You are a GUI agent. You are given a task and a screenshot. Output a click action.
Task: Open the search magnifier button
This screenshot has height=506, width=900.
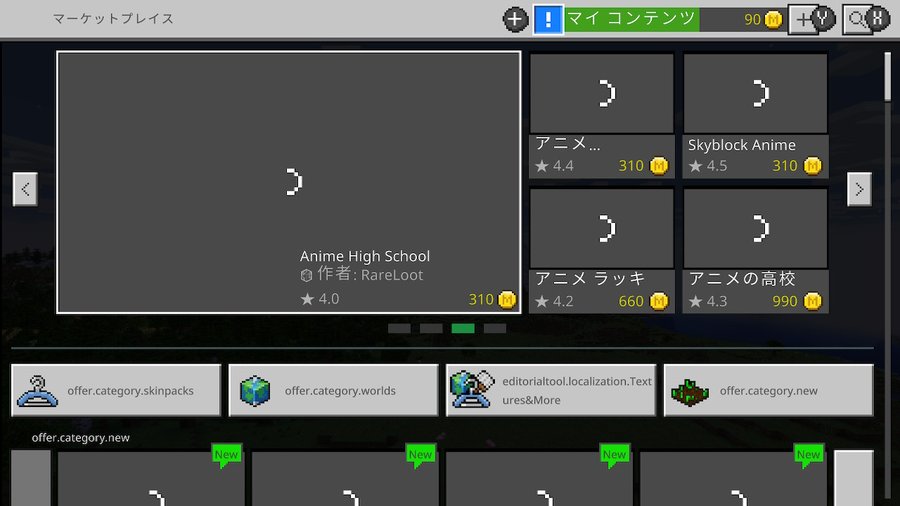pos(866,20)
